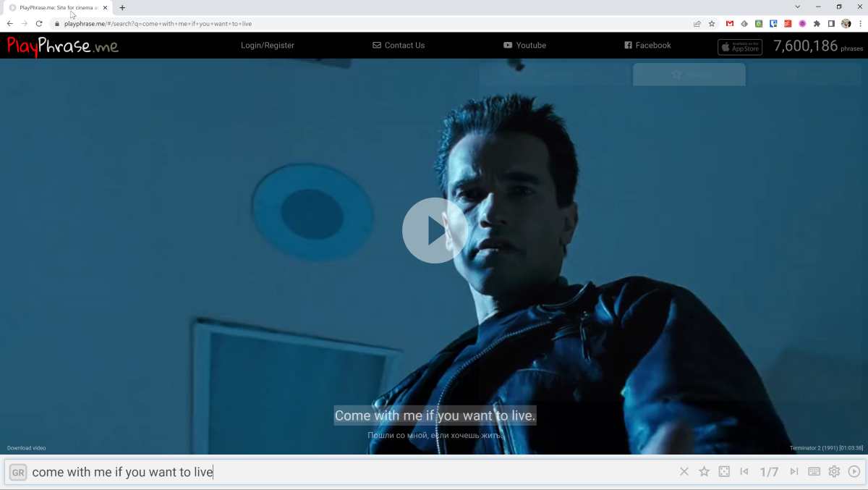Click the 1/7 result counter
868x490 pixels.
[x=769, y=472]
